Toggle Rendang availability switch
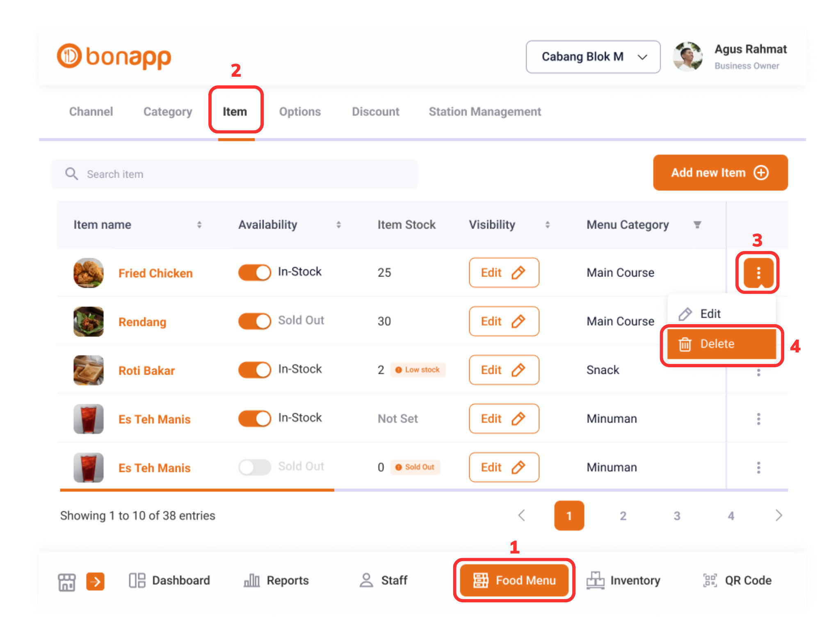840x636 pixels. (254, 321)
